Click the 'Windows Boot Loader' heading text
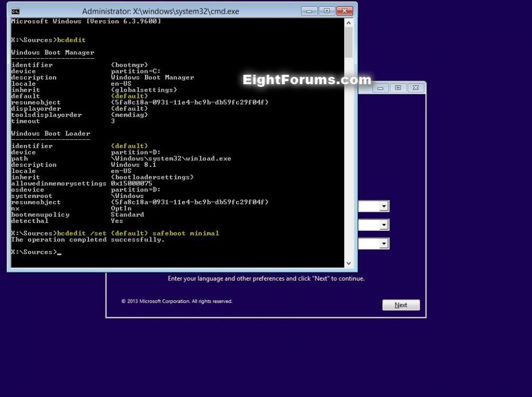 pyautogui.click(x=51, y=133)
